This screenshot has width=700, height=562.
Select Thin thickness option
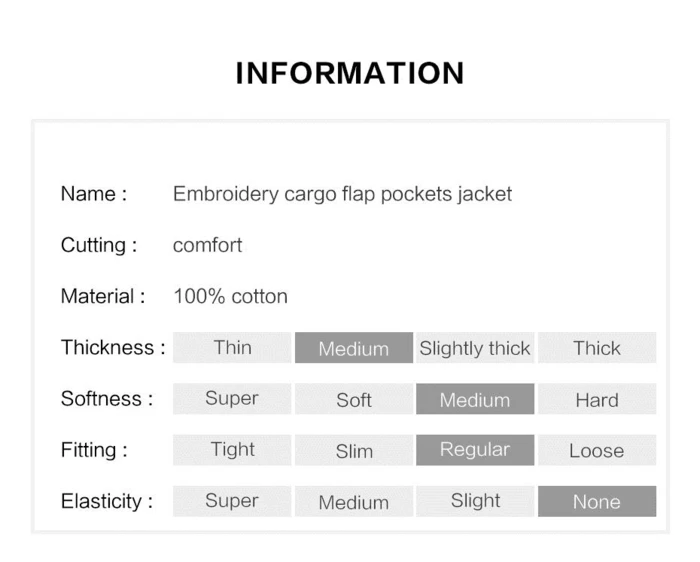tap(232, 348)
